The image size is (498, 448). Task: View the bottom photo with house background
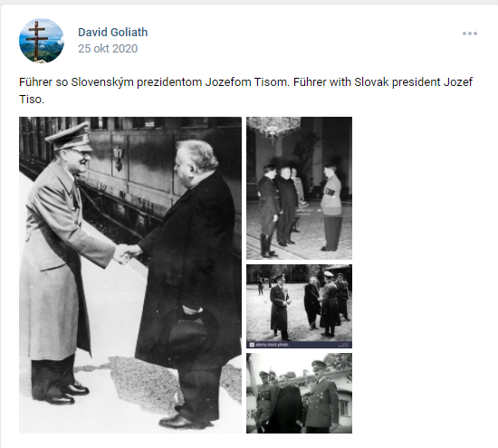click(299, 393)
